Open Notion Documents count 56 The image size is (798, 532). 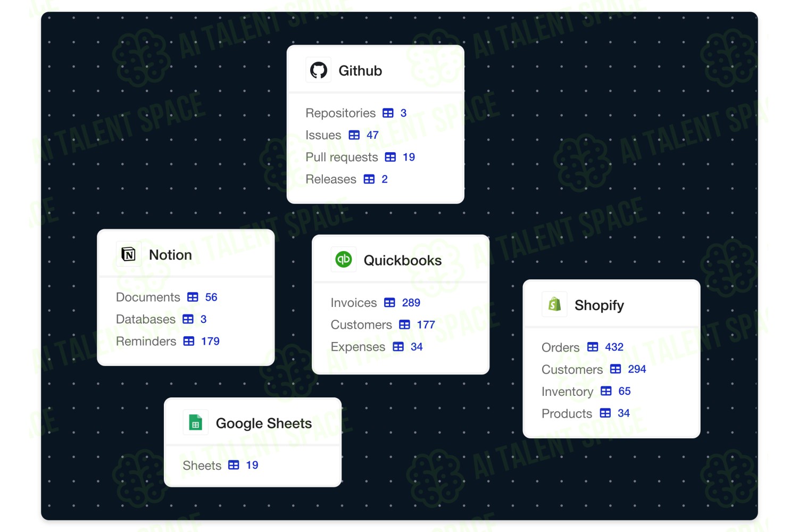pos(211,297)
